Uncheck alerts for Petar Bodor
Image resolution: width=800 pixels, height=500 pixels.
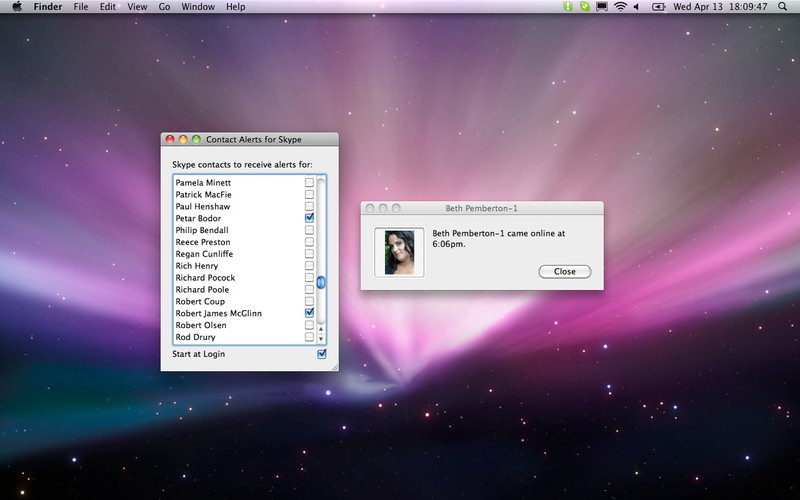[x=309, y=218]
